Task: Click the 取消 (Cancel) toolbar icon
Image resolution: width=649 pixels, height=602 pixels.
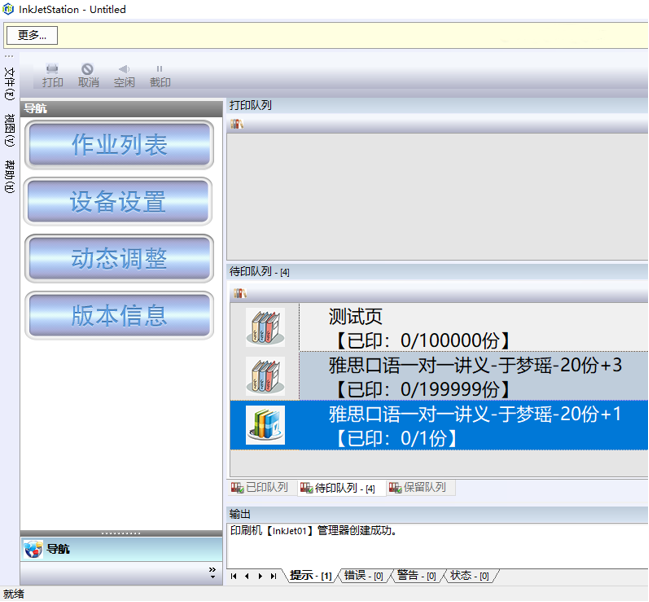Action: (88, 75)
